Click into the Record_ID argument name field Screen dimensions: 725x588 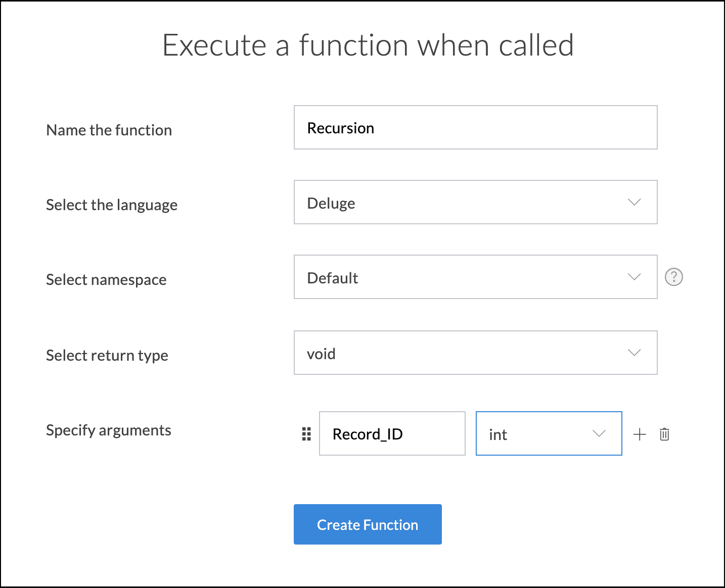tap(392, 433)
